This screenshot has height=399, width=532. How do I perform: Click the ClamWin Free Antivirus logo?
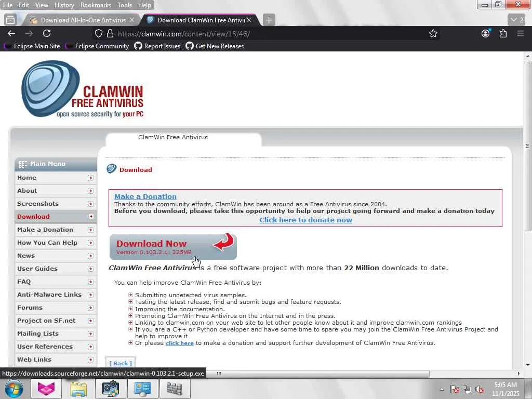[83, 89]
